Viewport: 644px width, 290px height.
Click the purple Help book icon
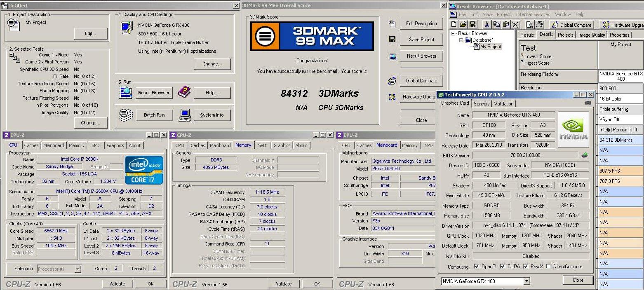pos(184,92)
